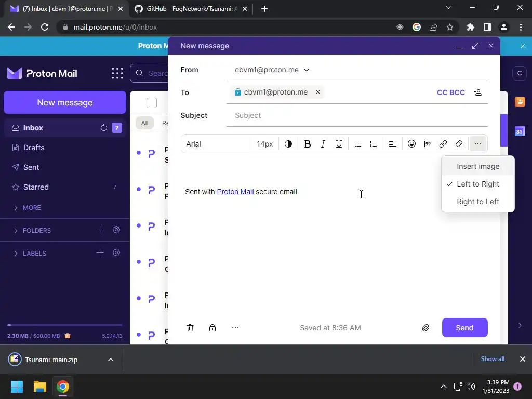Toggle underline formatting in composer
The height and width of the screenshot is (399, 532).
[339, 144]
